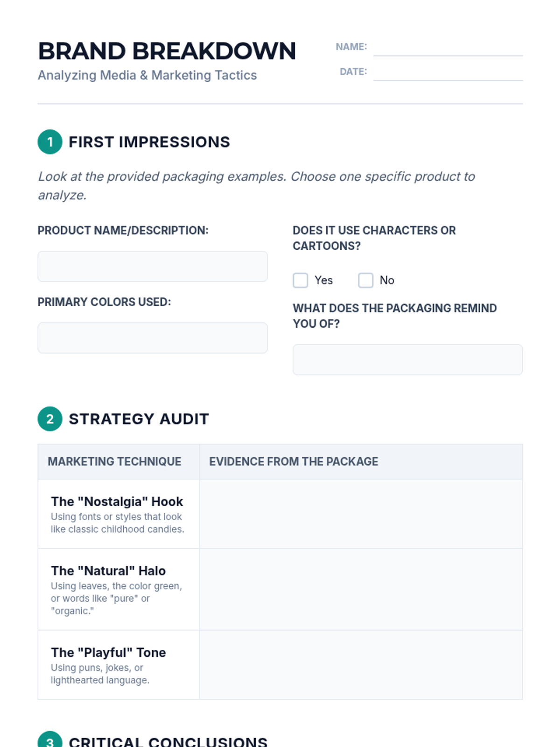Screen dimensions: 560x747
Task: Click the Brand Breakdown title
Action: point(167,51)
